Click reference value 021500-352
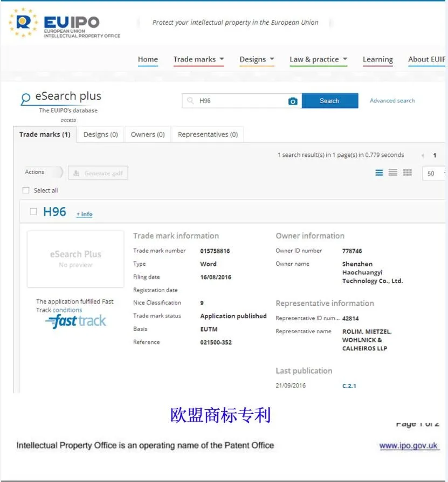448x482 pixels. click(x=216, y=342)
